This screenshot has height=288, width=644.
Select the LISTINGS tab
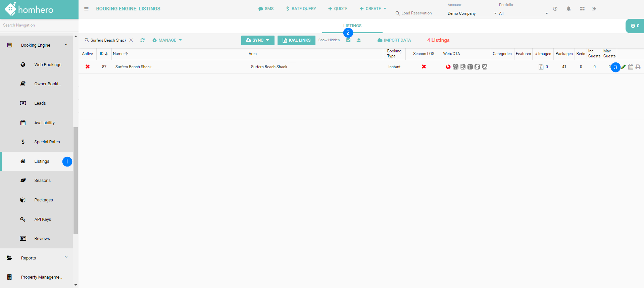pos(352,26)
